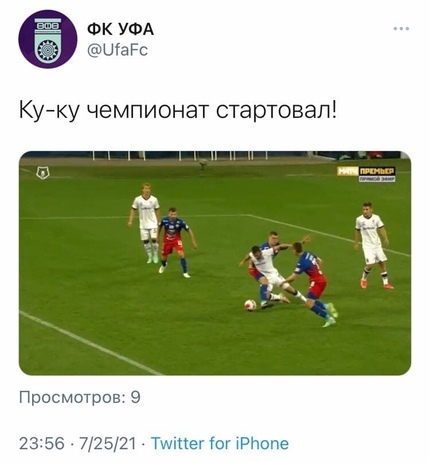The width and height of the screenshot is (430, 463).
Task: Click the Матч Премьер broadcast watermark
Action: coord(366,171)
